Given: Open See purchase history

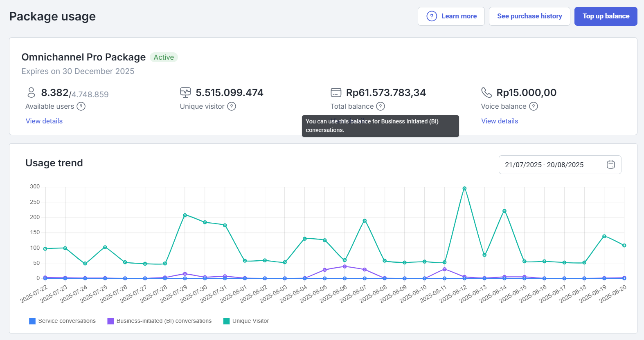Looking at the screenshot, I should tap(529, 16).
